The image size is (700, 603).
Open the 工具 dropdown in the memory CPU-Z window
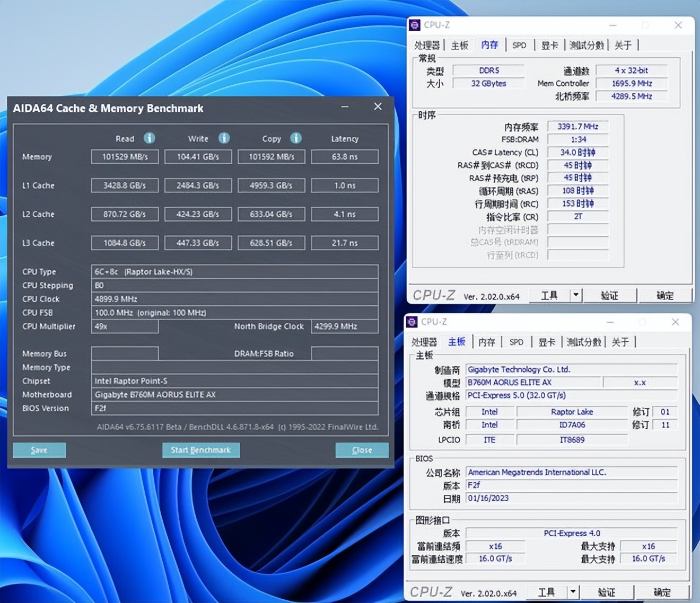548,295
